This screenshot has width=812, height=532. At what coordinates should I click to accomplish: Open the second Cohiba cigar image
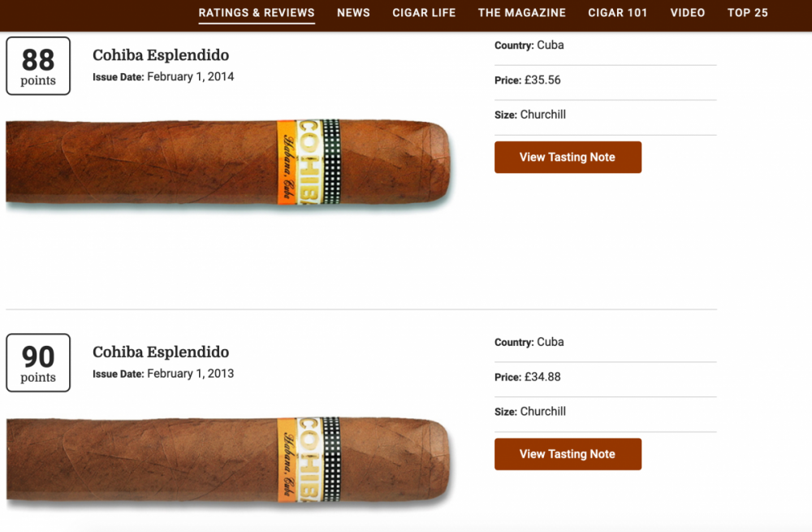click(x=228, y=460)
